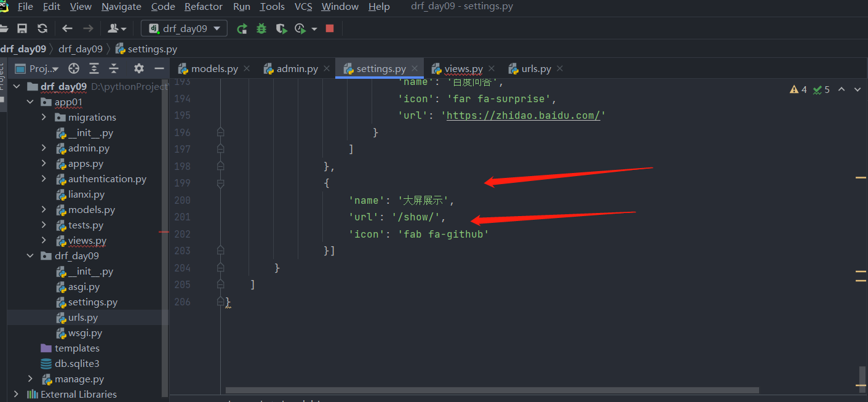Click the https://zhidao.baidu.com/ link in code
The image size is (868, 402).
click(523, 115)
